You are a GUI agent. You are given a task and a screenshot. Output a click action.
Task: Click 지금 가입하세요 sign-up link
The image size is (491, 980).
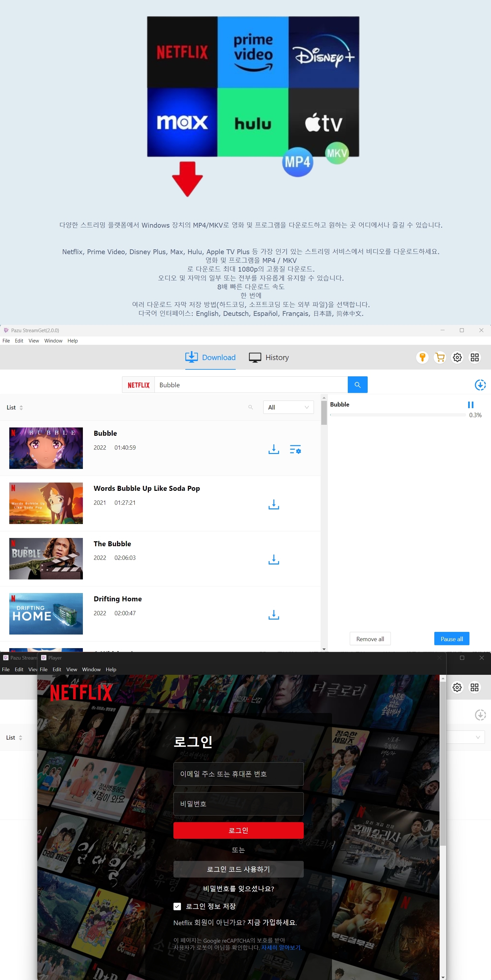[x=272, y=923]
